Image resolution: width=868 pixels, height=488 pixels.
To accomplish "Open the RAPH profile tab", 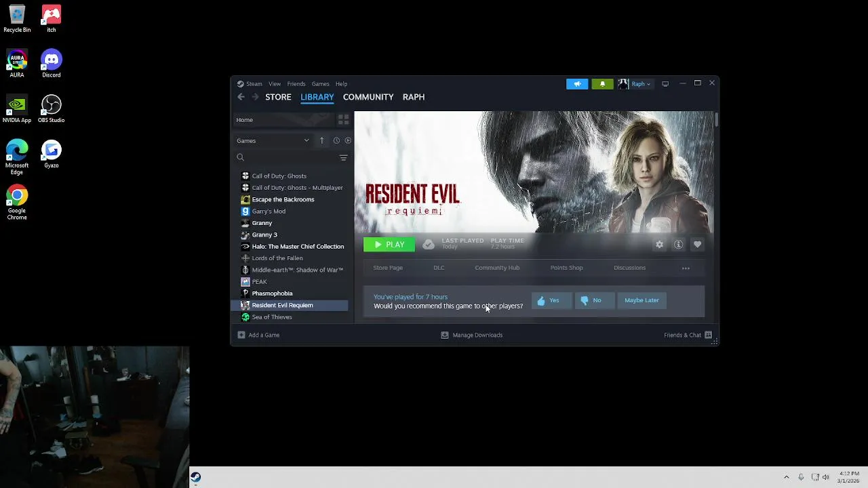I will pos(414,97).
